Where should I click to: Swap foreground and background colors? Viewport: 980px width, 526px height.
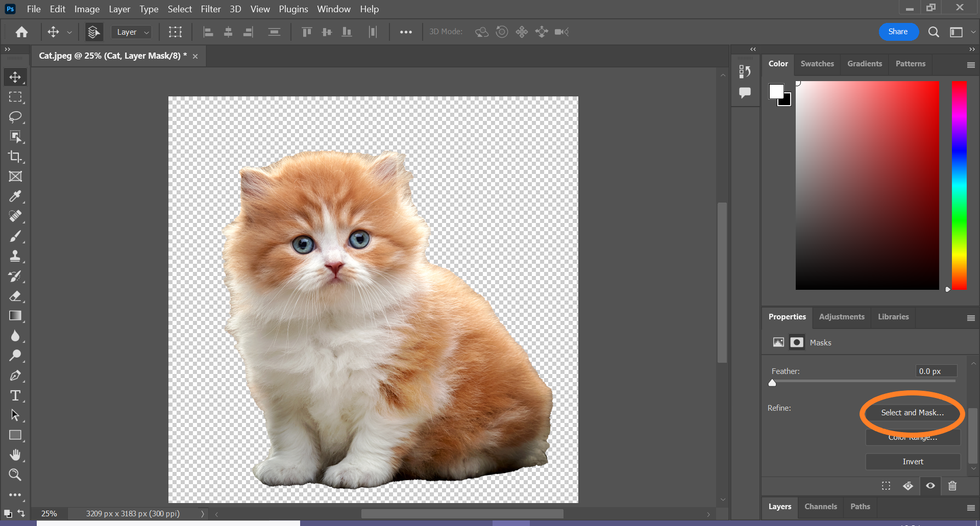click(21, 513)
